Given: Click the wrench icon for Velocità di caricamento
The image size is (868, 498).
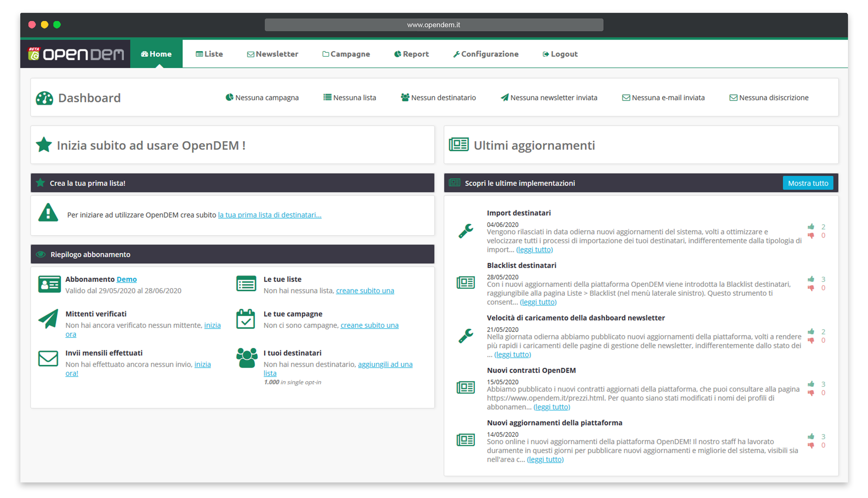Looking at the screenshot, I should (x=466, y=336).
